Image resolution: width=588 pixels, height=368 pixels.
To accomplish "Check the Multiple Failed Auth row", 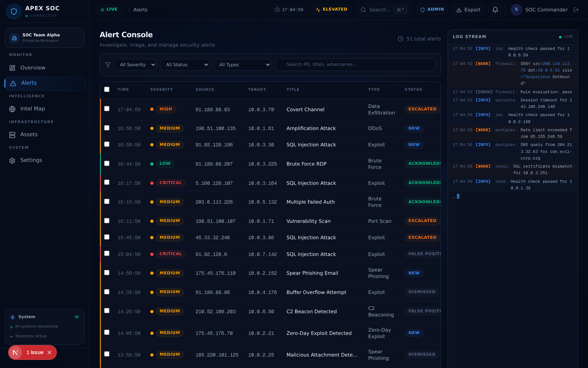I will point(107,201).
